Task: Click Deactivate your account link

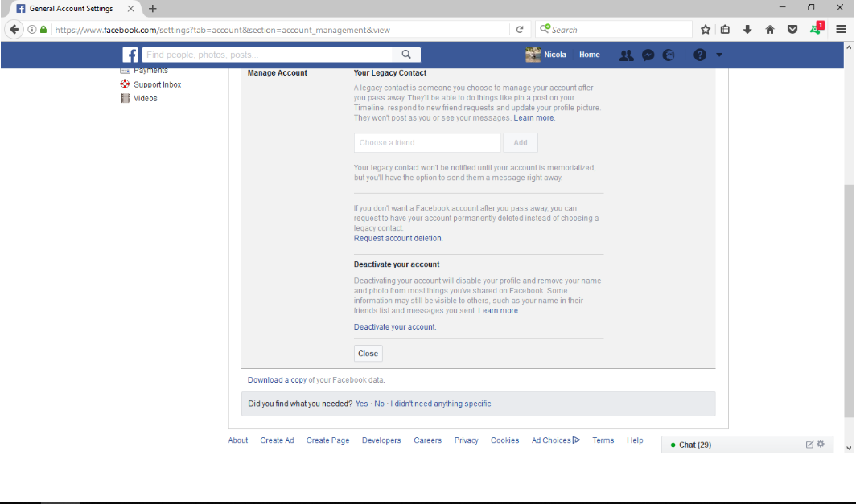Action: click(394, 327)
